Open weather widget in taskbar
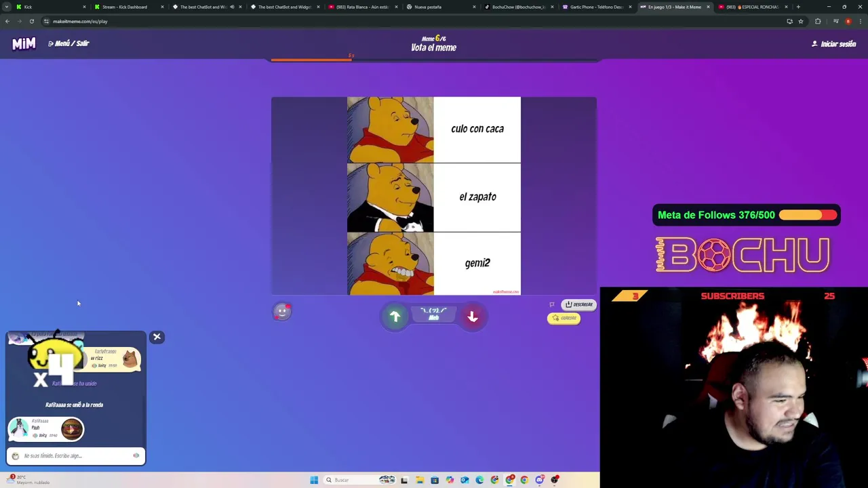Screen dimensions: 868x488 pyautogui.click(x=27, y=479)
